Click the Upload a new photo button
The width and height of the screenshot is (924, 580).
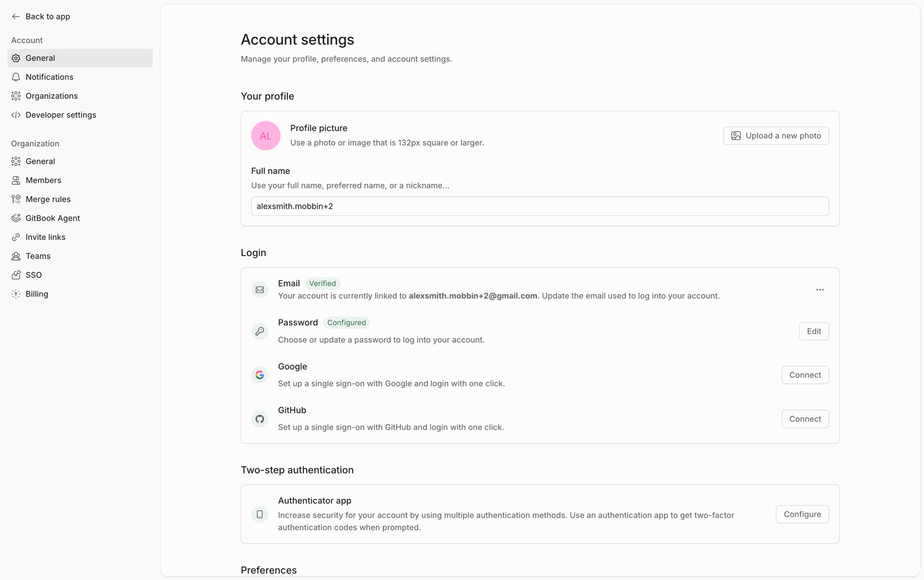click(x=776, y=136)
